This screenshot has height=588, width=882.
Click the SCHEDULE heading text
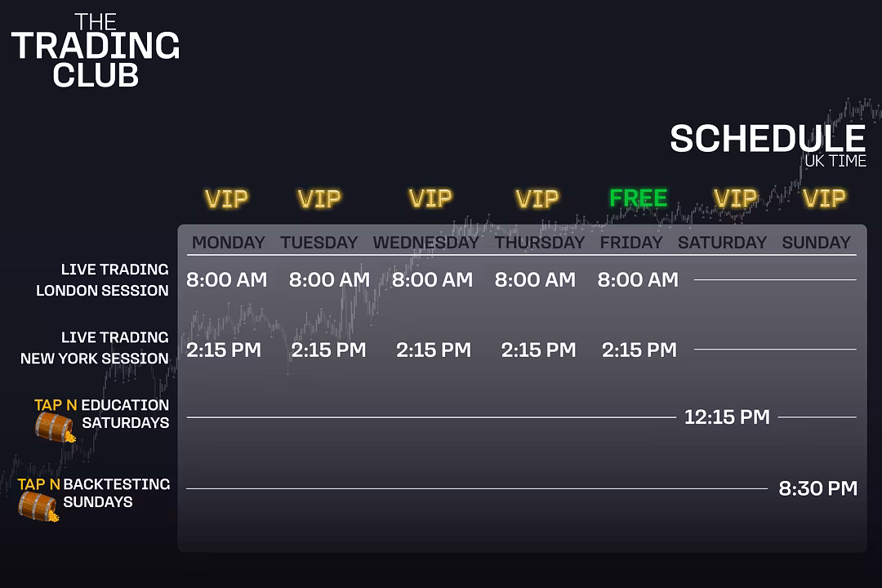[768, 138]
